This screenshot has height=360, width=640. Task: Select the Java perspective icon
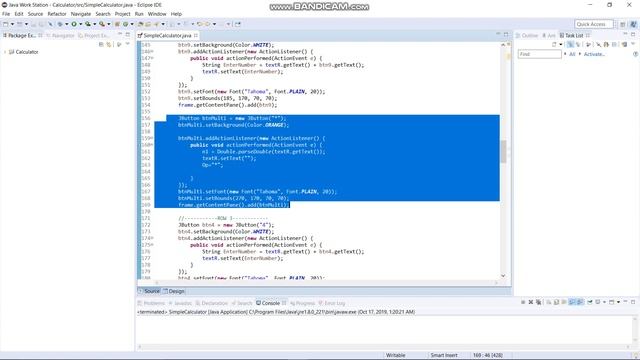633,24
